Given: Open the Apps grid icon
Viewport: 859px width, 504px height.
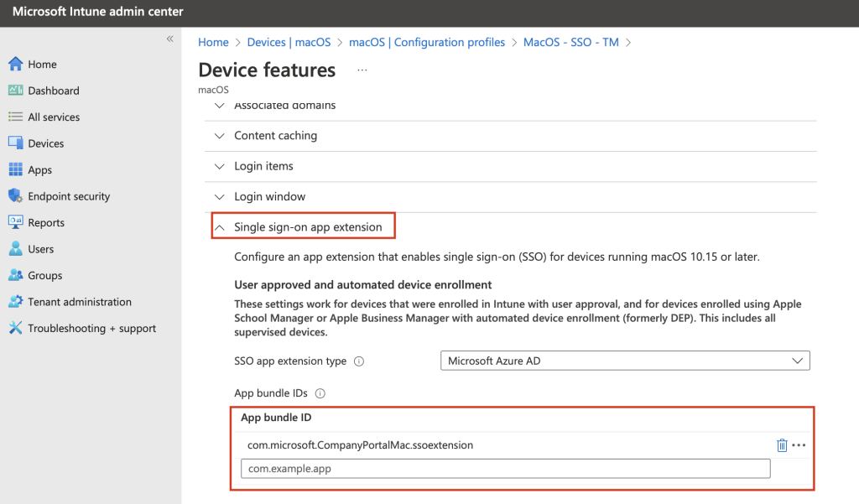Looking at the screenshot, I should 15,170.
